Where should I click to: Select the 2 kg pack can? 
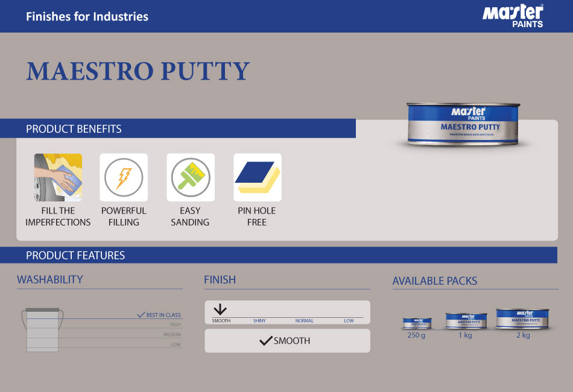point(523,319)
